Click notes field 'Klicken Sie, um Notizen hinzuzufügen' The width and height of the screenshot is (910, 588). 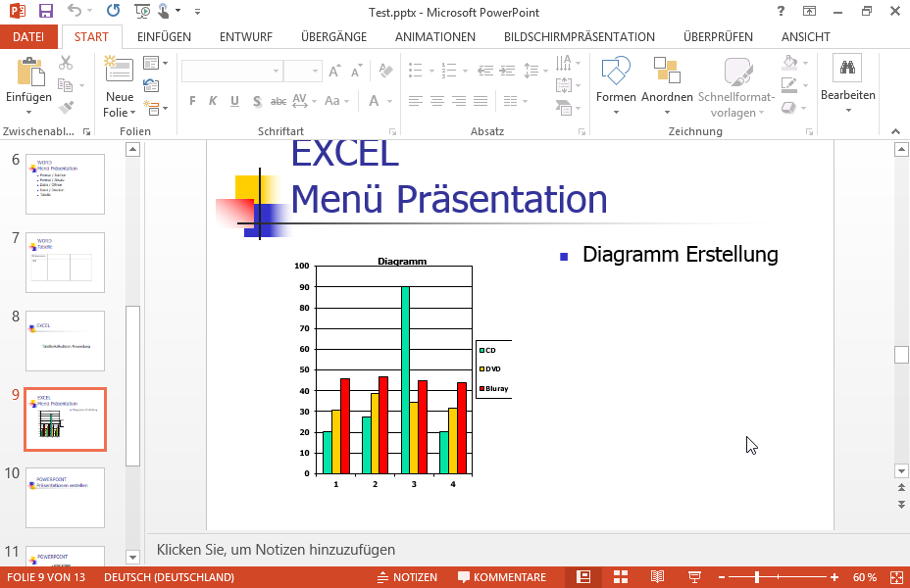(276, 550)
